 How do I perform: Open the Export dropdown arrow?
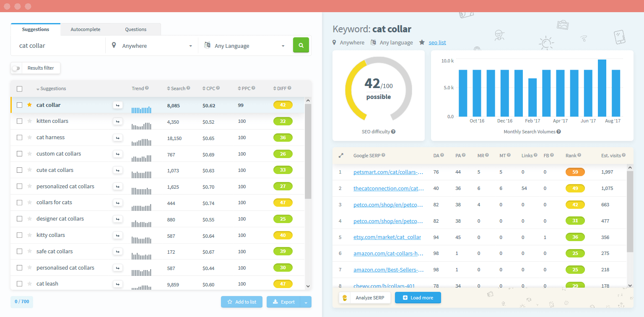coord(306,301)
